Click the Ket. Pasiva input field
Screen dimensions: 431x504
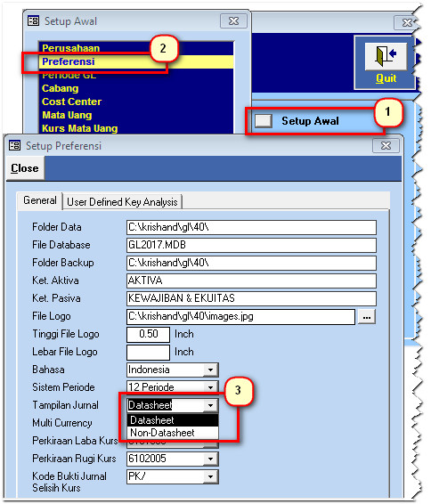pos(251,298)
